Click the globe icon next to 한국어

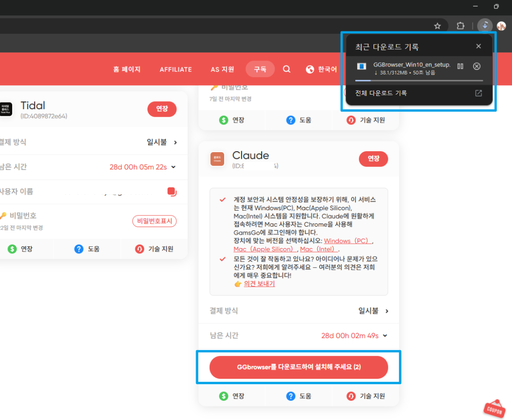click(x=310, y=69)
